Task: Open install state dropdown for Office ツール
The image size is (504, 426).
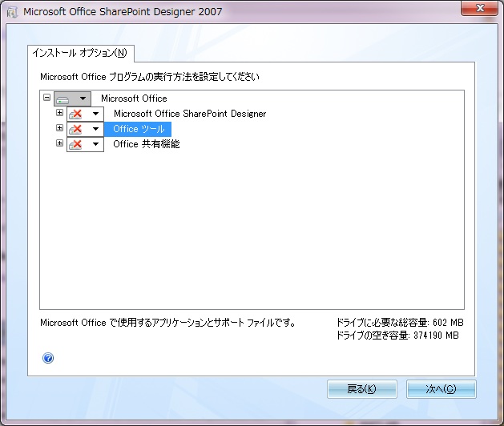Action: pos(85,129)
